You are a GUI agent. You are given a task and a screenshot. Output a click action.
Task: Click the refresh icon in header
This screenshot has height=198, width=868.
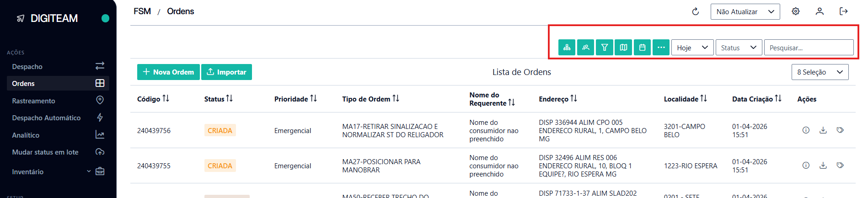(696, 12)
